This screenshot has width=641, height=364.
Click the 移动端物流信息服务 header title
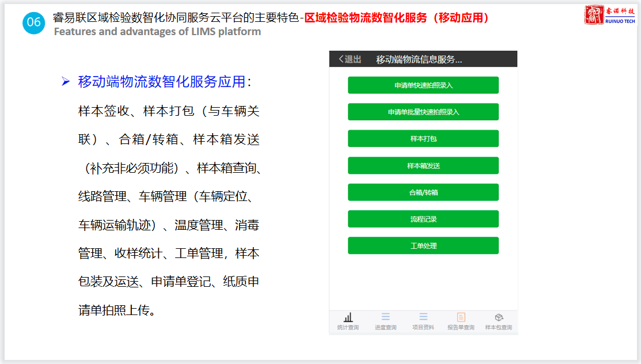tap(419, 59)
